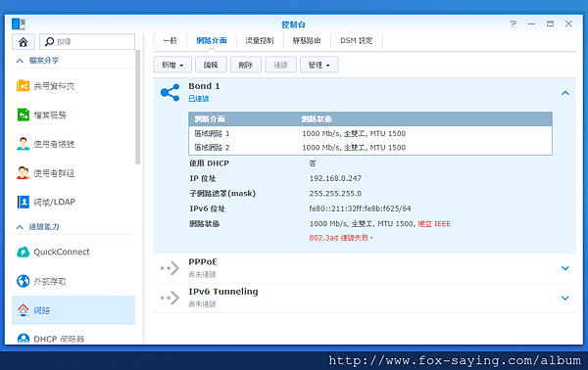Image resolution: width=588 pixels, height=370 pixels.
Task: Click the sidebar vertical scrollbar
Action: click(137, 107)
